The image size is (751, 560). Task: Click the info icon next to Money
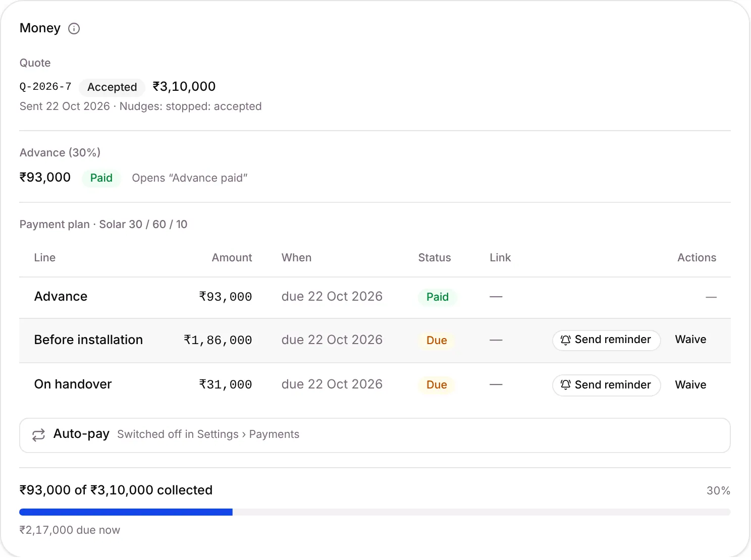click(74, 29)
